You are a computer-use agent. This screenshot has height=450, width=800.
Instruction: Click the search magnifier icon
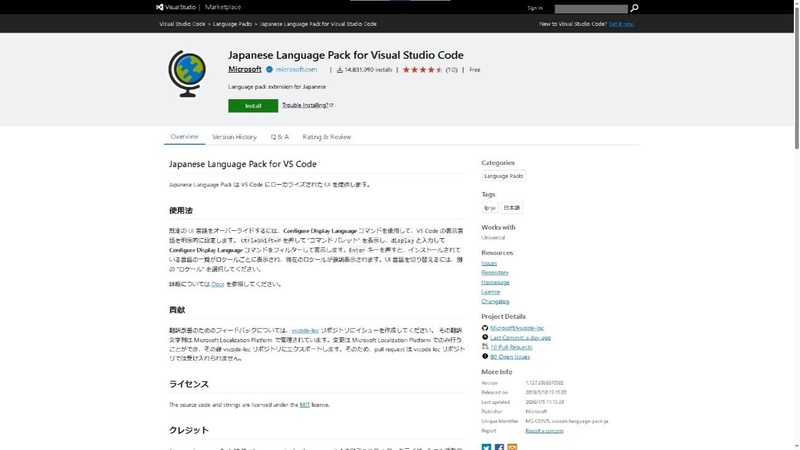point(634,8)
